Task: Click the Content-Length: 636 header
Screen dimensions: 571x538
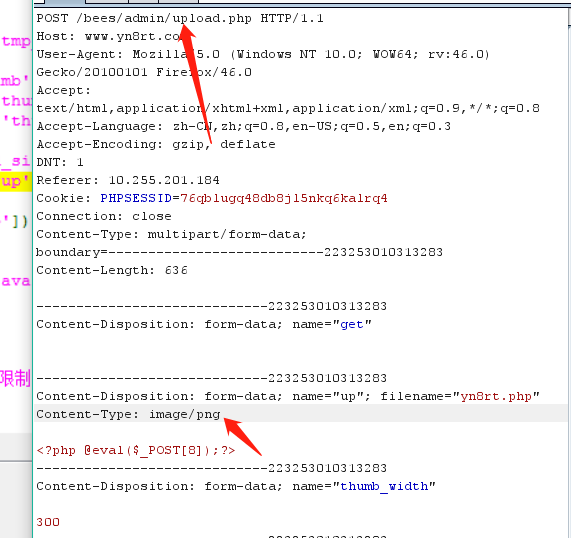Action: 112,270
